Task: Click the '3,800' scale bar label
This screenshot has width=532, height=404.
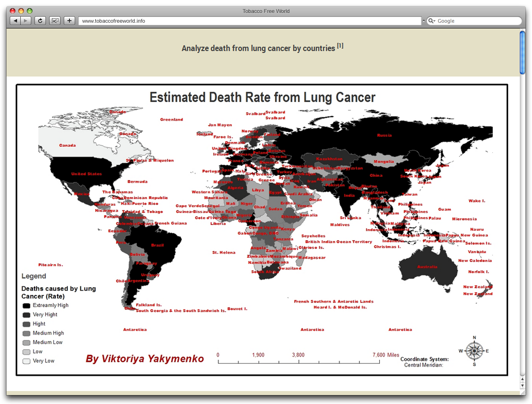Action: click(298, 355)
